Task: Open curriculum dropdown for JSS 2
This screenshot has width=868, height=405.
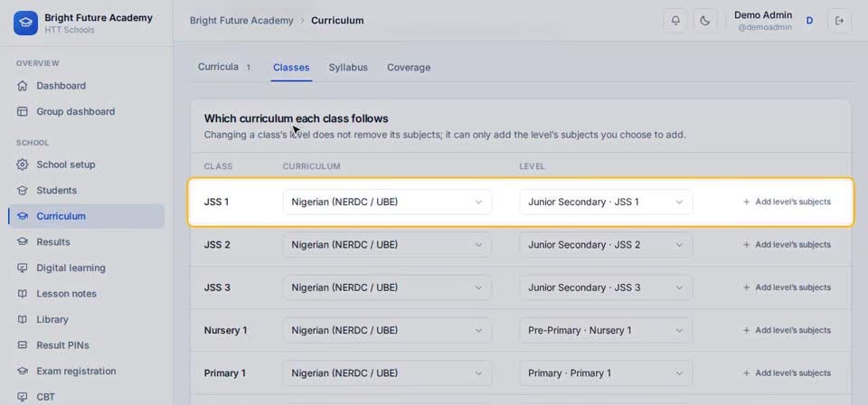Action: 387,245
